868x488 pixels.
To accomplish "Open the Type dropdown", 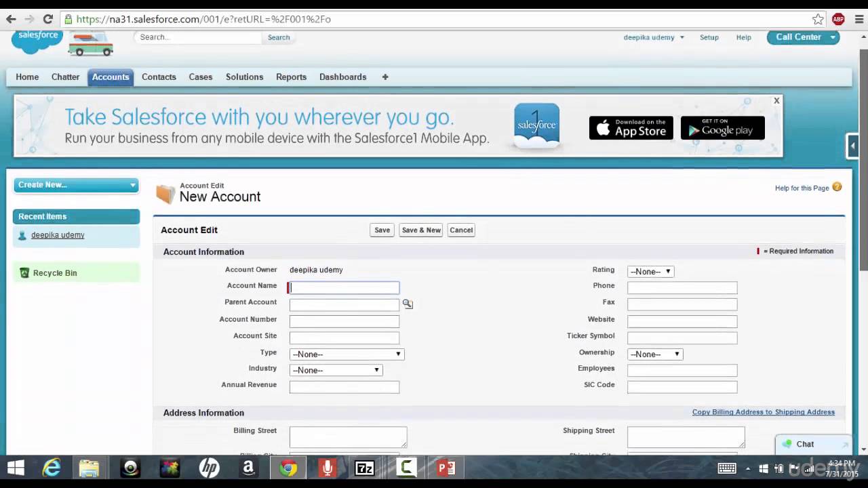I will pos(347,354).
